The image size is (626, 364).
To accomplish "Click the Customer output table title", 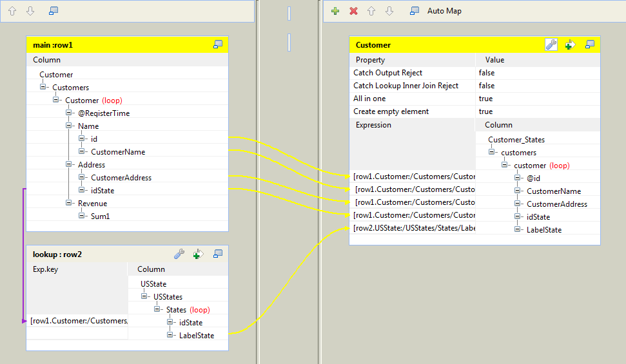I will click(373, 45).
